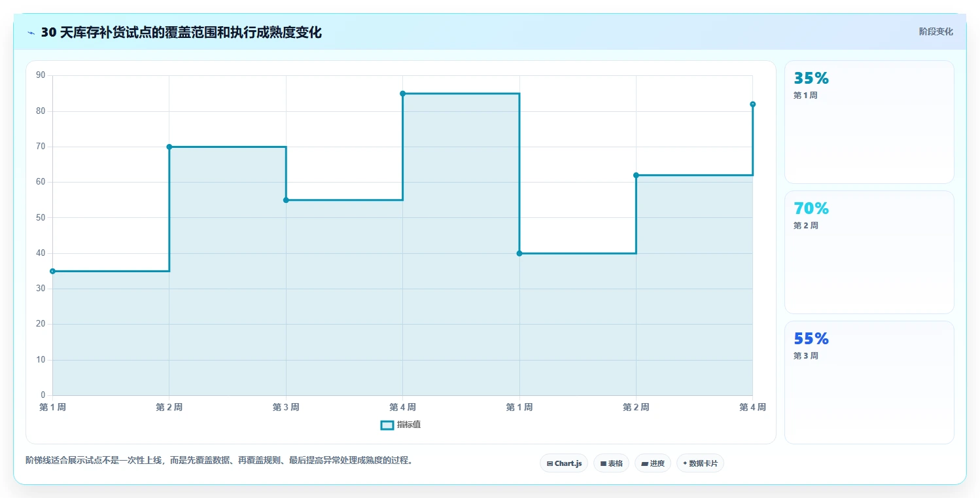Open the 35% 第 1 周 data card
Image resolution: width=980 pixels, height=498 pixels.
click(x=869, y=122)
